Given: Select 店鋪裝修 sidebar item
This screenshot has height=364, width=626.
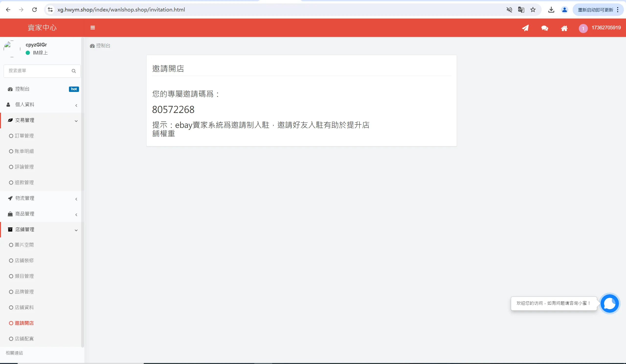Looking at the screenshot, I should 24,260.
